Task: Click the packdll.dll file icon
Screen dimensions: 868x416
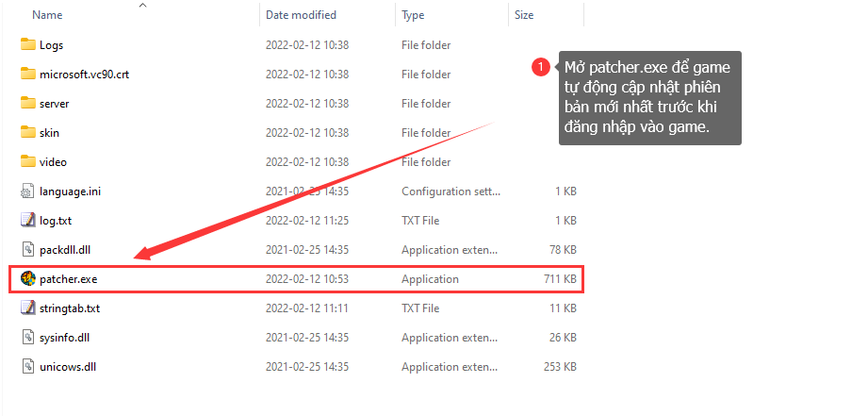Action: [x=27, y=250]
